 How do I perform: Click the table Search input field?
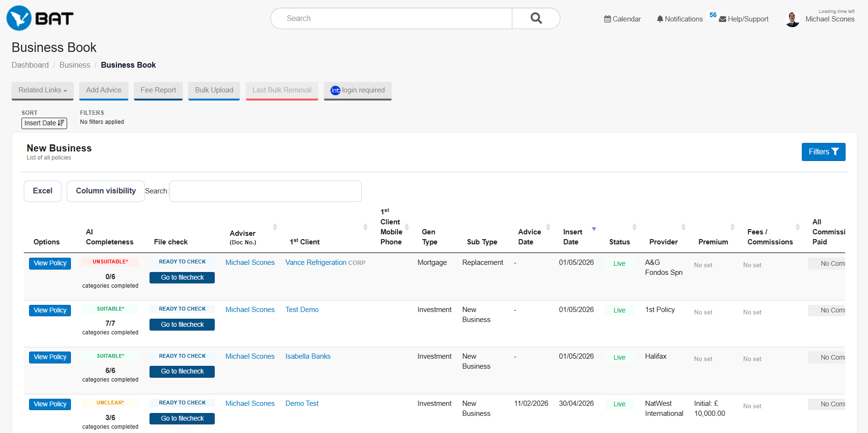(x=265, y=191)
